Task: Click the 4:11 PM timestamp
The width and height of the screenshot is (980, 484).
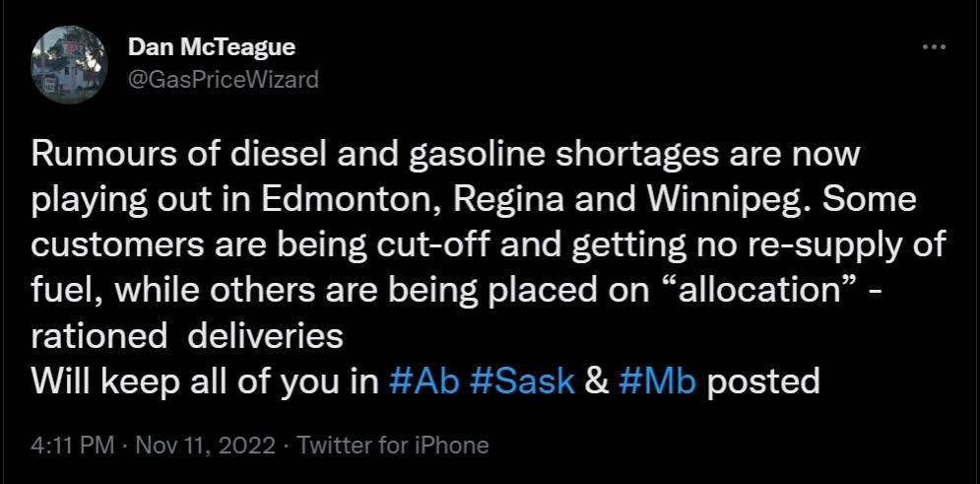Action: pos(73,445)
